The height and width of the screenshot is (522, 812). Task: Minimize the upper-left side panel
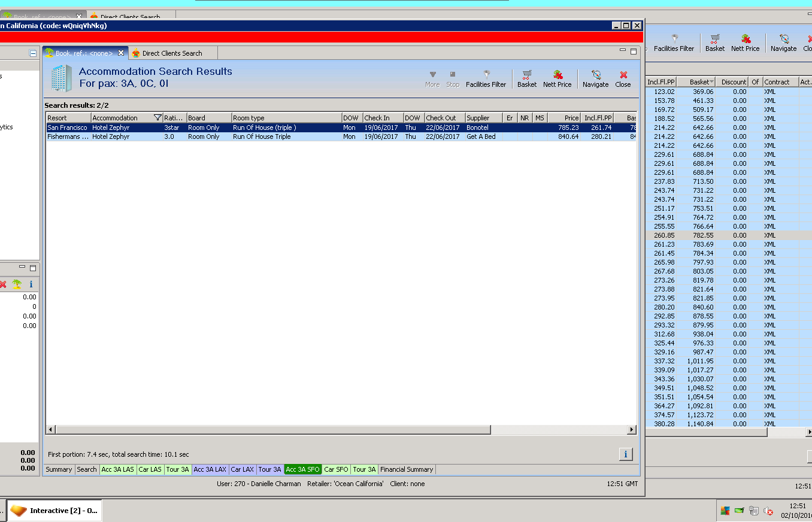click(32, 53)
